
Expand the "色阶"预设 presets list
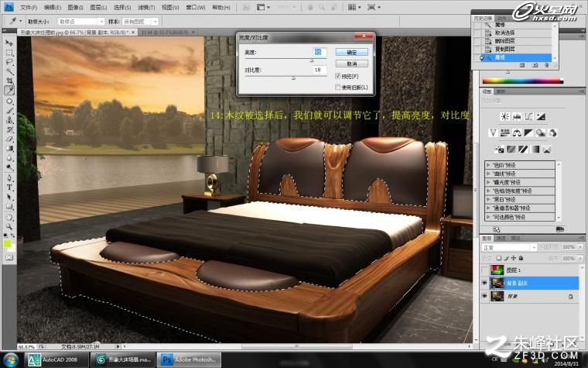pos(520,165)
